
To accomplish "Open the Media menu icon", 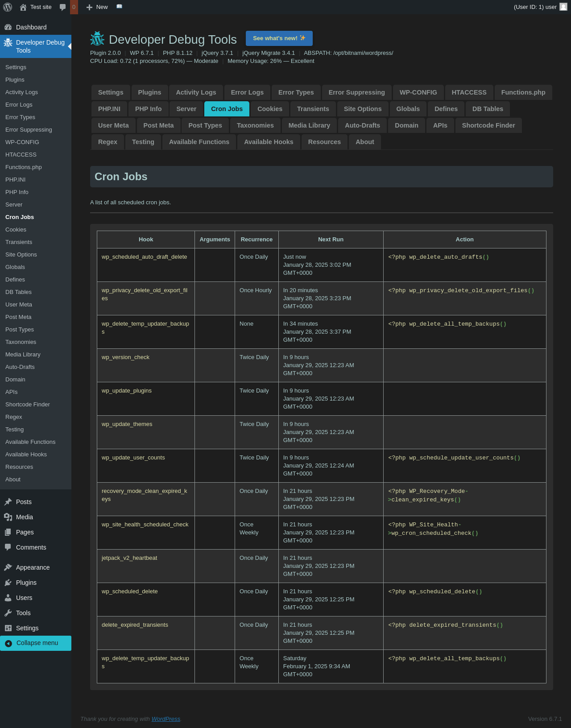I will [8, 517].
